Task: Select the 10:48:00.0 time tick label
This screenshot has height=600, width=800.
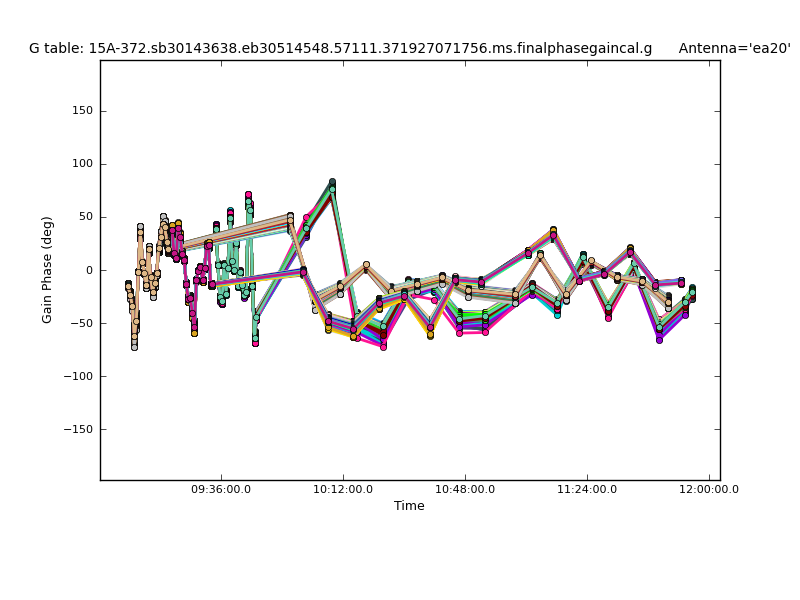Action: click(x=465, y=490)
